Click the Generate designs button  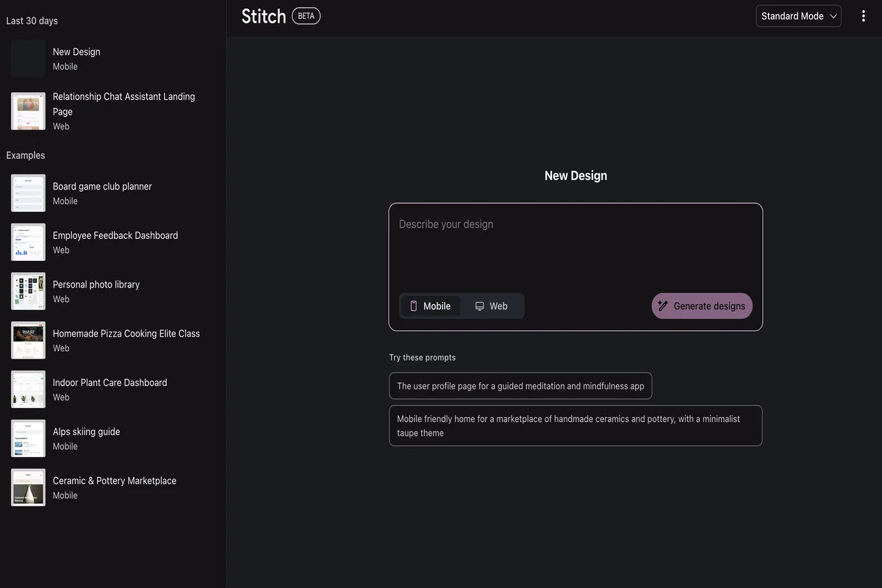[702, 306]
